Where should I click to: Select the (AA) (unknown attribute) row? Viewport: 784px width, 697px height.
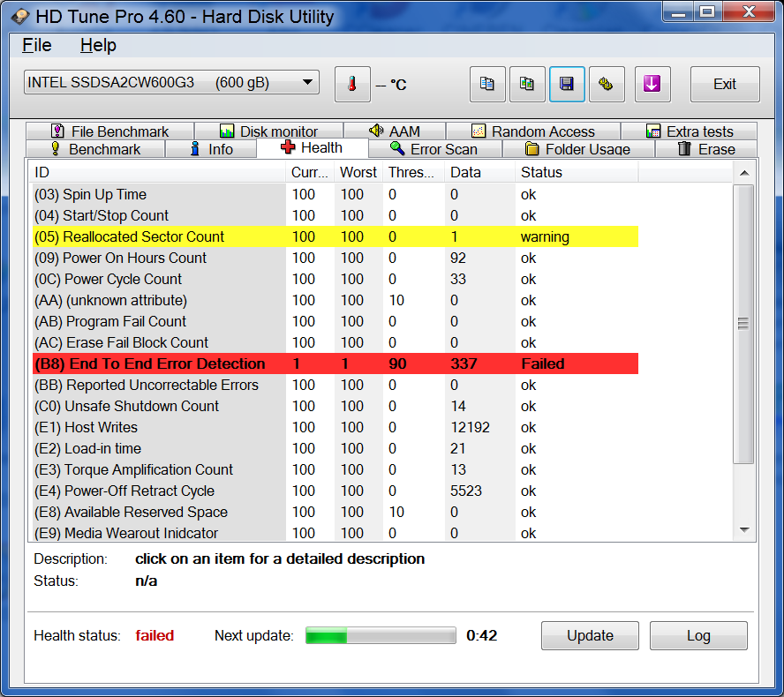click(335, 300)
